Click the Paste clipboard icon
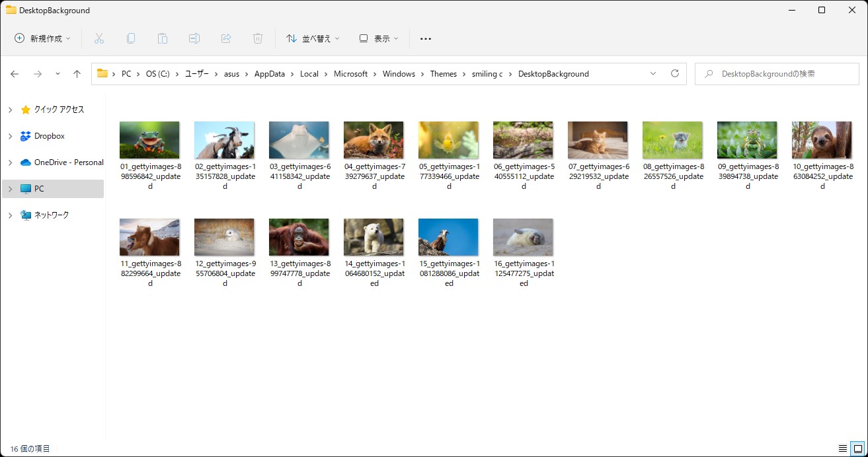The height and width of the screenshot is (457, 868). (x=163, y=38)
